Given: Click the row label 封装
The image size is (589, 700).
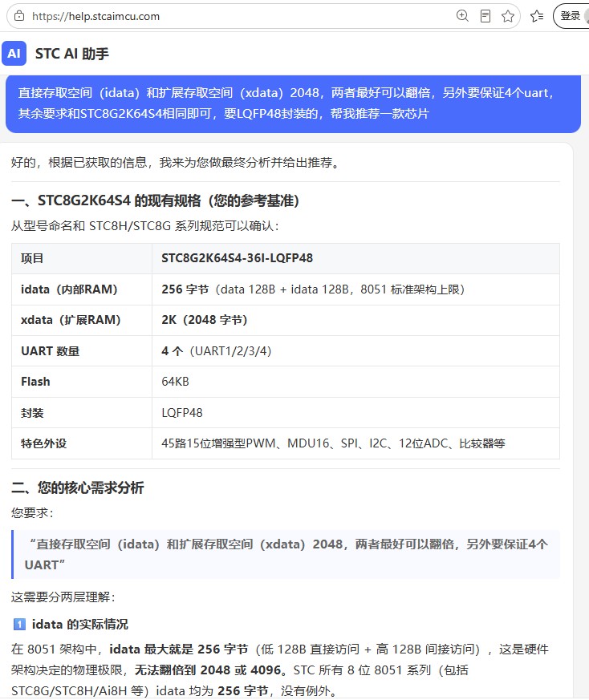Looking at the screenshot, I should pyautogui.click(x=82, y=412).
